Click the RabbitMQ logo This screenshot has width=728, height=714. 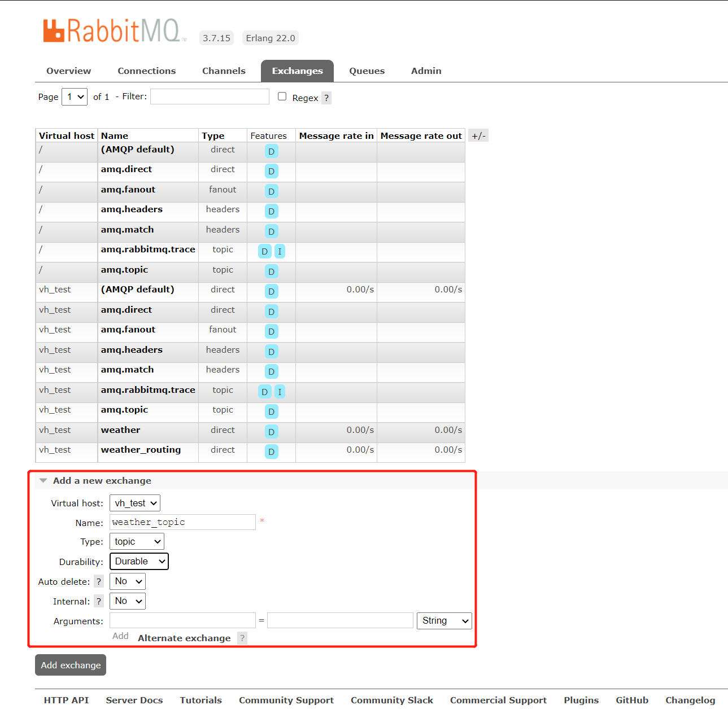click(115, 31)
